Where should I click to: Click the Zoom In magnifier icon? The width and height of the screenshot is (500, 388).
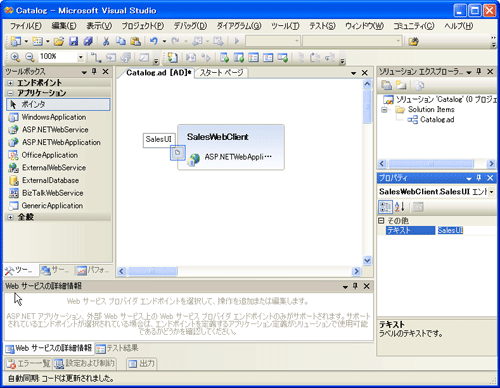[15, 57]
